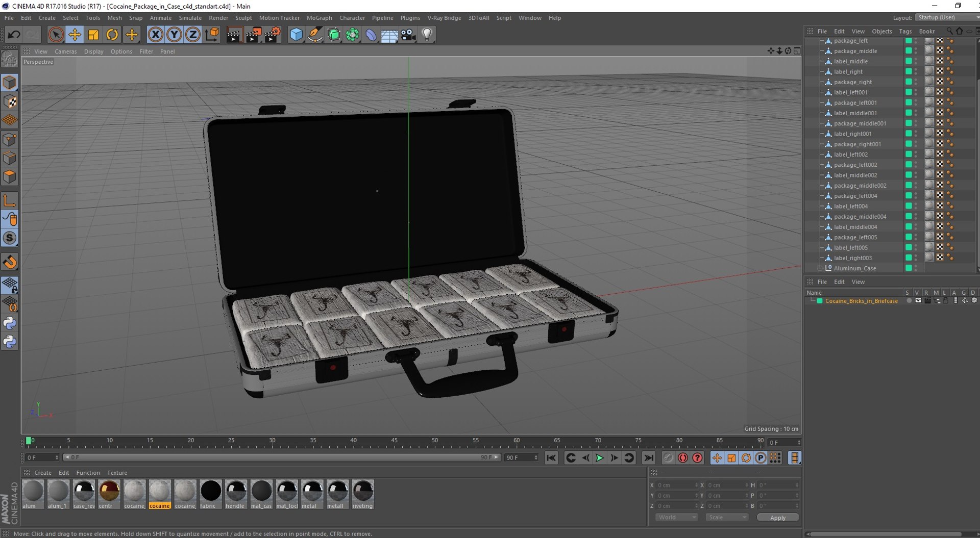980x538 pixels.
Task: Add a Cube primitive object
Action: 296,35
